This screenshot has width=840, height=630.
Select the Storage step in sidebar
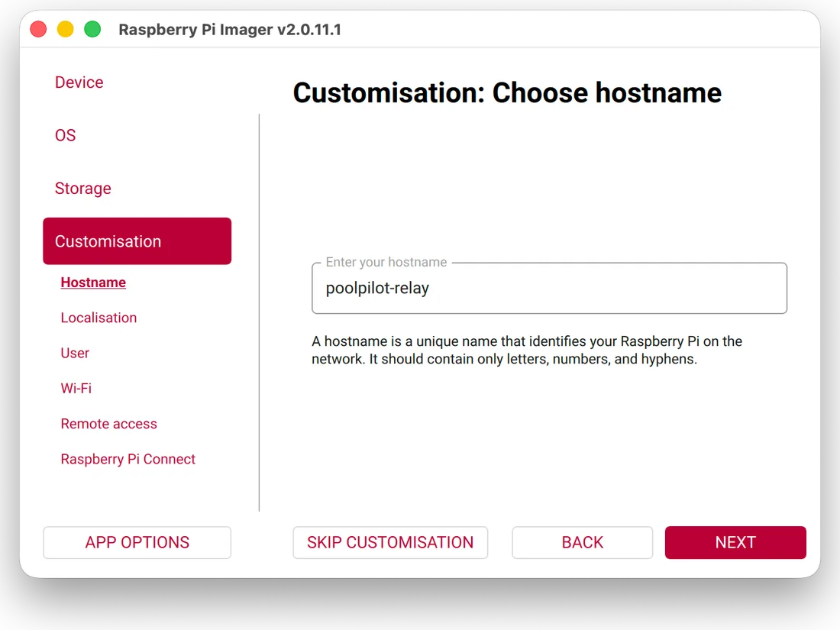pos(83,188)
